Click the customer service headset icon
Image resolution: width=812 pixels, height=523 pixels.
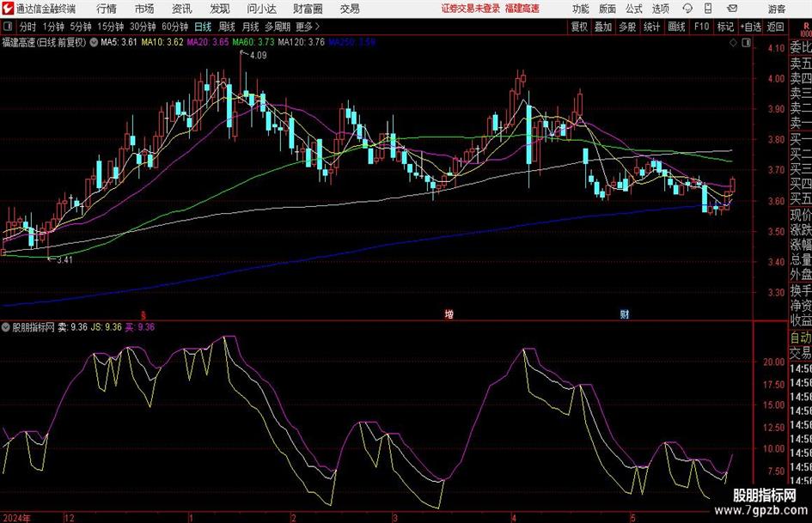687,9
